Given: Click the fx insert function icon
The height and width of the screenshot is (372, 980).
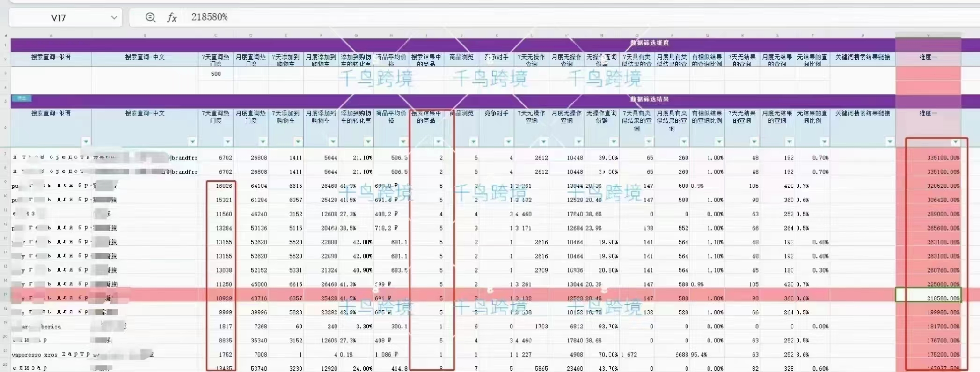Looking at the screenshot, I should coord(172,17).
